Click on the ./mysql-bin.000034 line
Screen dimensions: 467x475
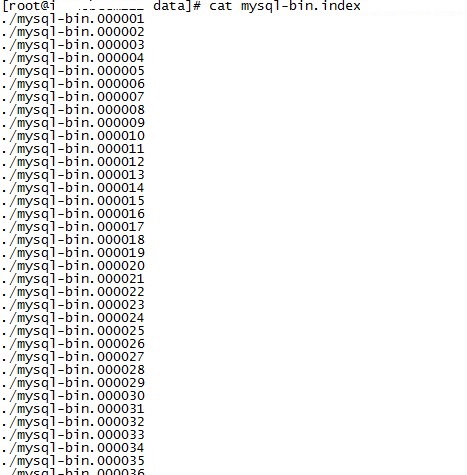(73, 448)
